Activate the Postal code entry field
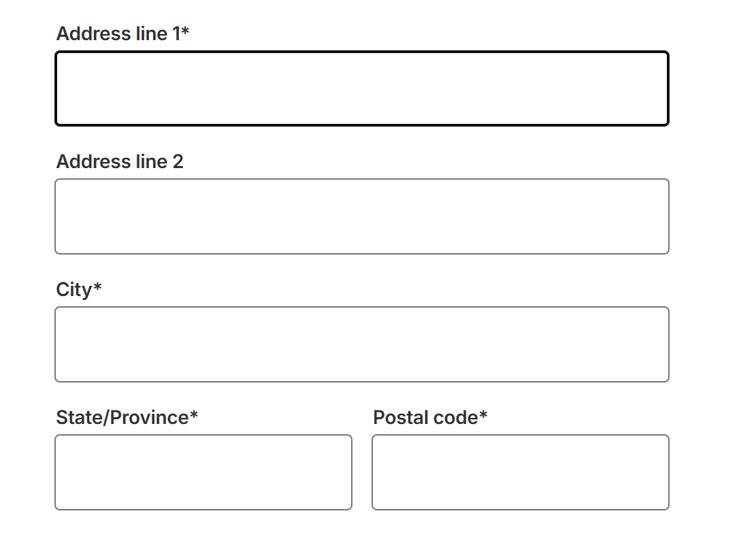756x539 pixels. tap(520, 472)
